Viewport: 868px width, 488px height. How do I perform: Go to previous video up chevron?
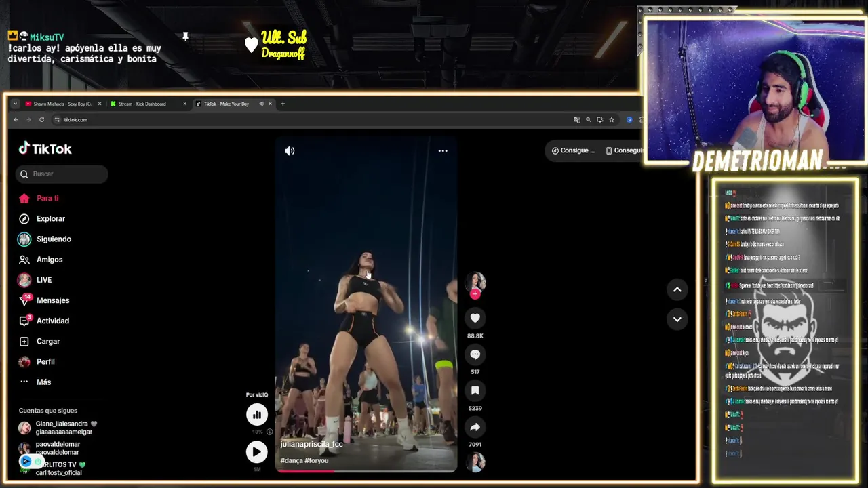click(677, 289)
